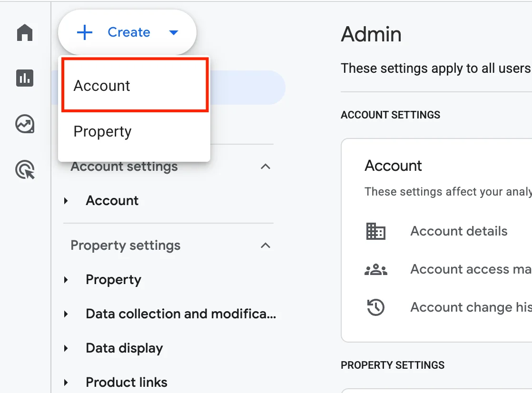Viewport: 532px width, 393px height.
Task: Click the Account access people icon
Action: pos(375,269)
